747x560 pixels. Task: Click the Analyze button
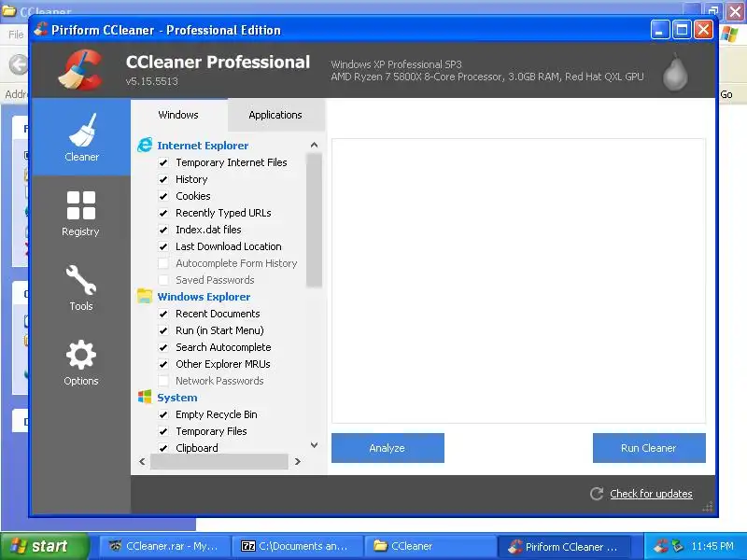point(388,448)
